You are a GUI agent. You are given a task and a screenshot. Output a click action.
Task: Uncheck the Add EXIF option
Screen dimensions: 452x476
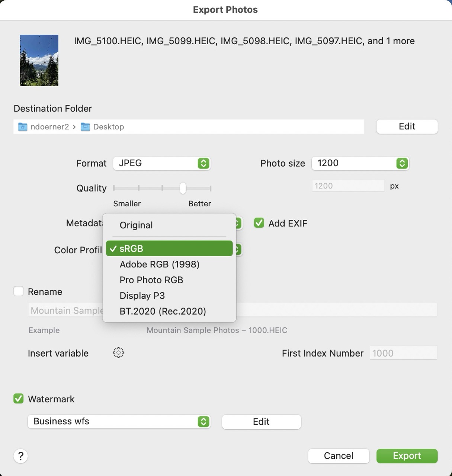coord(259,223)
